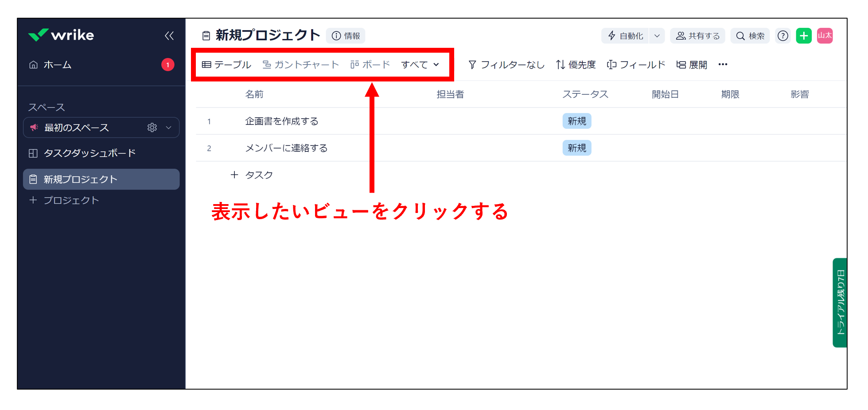The width and height of the screenshot is (868, 410).
Task: Click the 展開 (Expand) toggle
Action: (x=691, y=65)
